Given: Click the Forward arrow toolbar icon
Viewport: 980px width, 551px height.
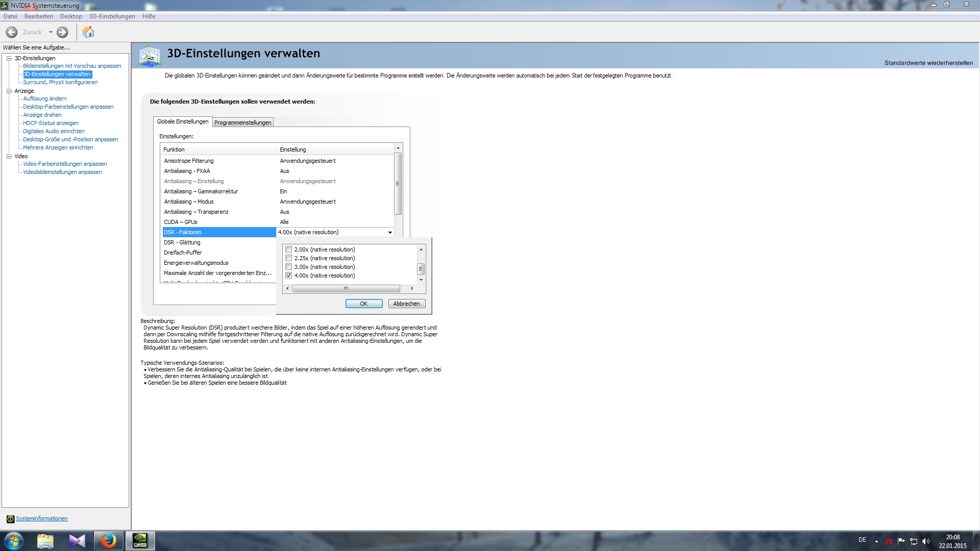Looking at the screenshot, I should point(62,32).
